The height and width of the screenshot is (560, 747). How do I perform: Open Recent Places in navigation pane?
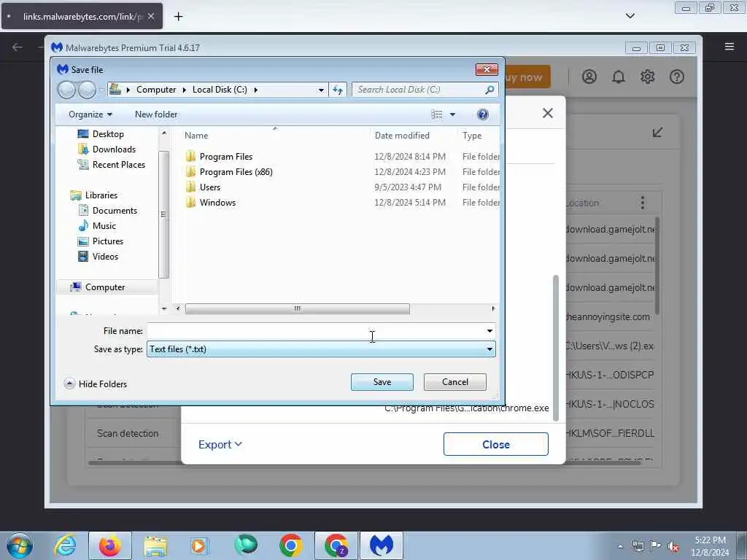(119, 164)
